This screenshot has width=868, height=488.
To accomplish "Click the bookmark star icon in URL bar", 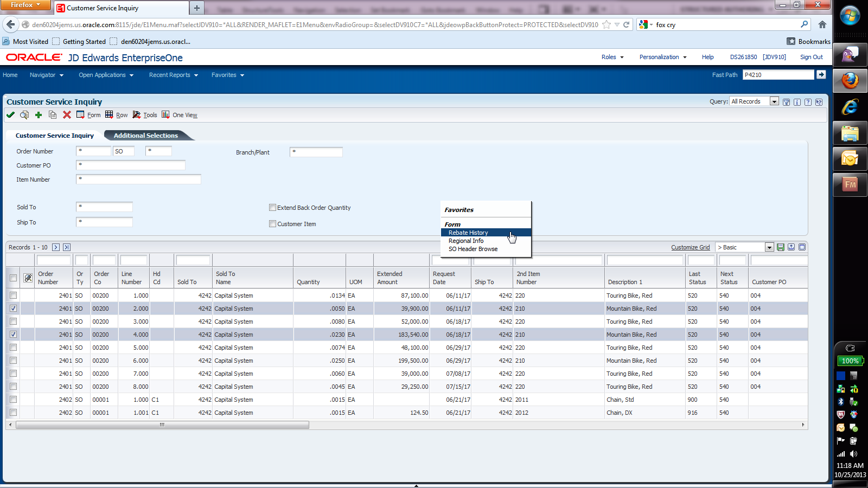I will 607,24.
